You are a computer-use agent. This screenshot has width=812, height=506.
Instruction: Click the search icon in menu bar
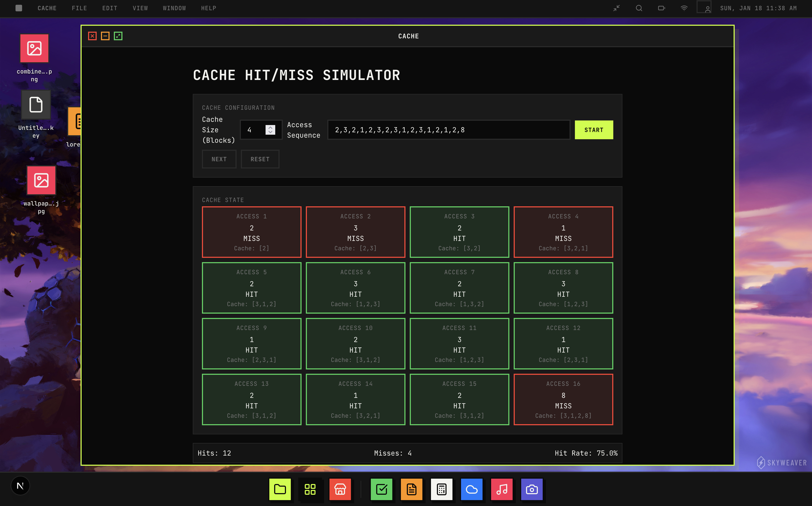tap(639, 8)
